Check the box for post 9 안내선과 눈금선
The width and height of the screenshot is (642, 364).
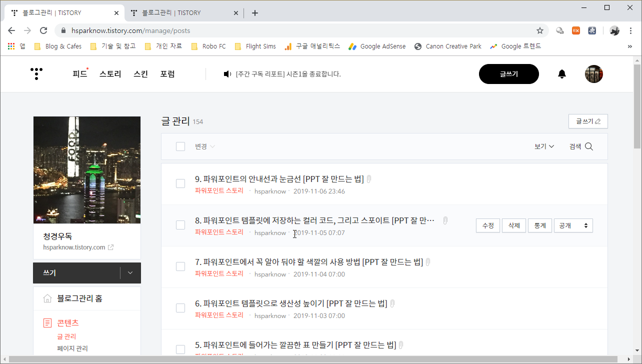point(180,183)
